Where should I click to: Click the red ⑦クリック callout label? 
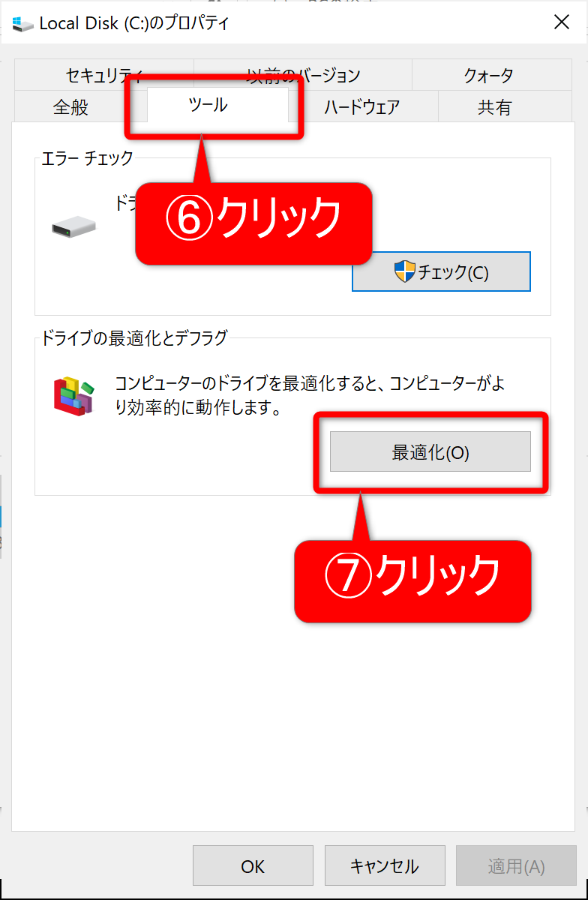pos(412,581)
